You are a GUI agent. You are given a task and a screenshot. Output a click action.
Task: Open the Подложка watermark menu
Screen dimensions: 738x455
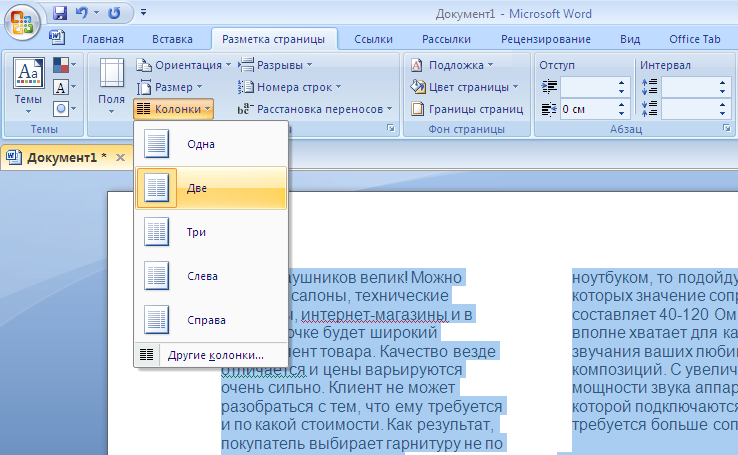[452, 65]
